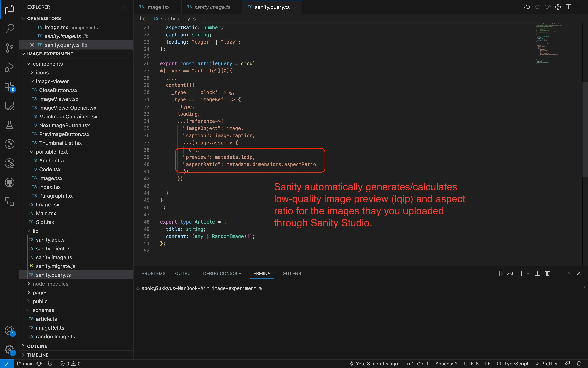Image resolution: width=588 pixels, height=368 pixels.
Task: Open Run and Debug view
Action: click(x=9, y=67)
